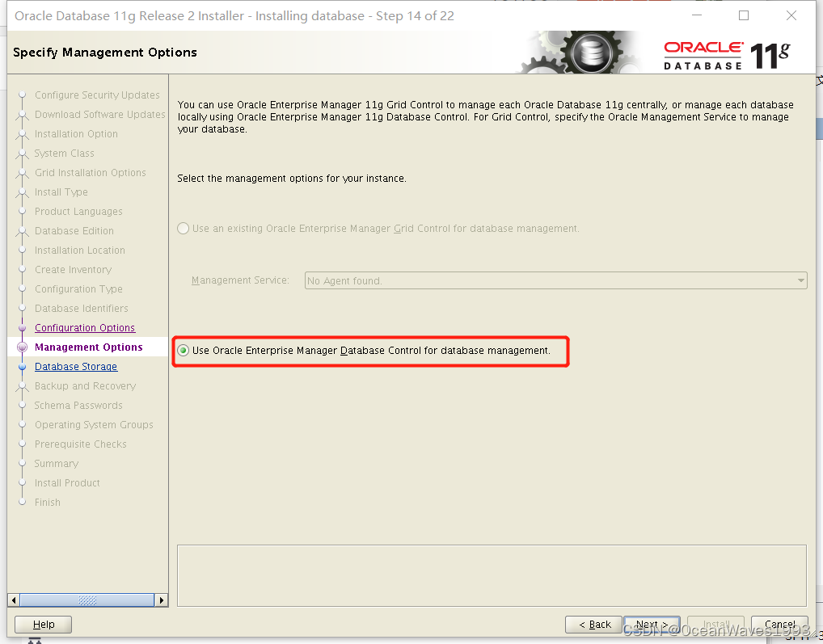Click the Back button
Screen dimensions: 823x644
593,625
